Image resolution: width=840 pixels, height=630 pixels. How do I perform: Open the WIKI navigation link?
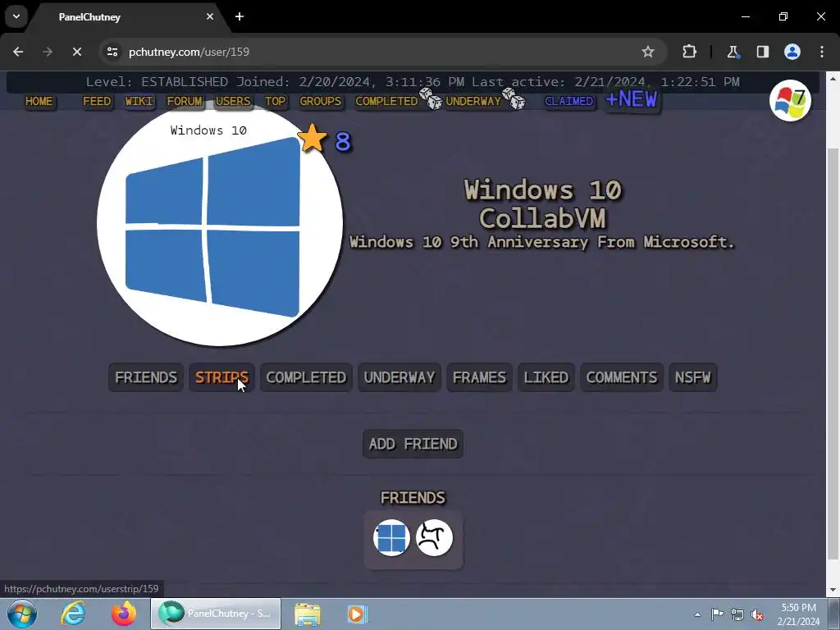click(x=139, y=101)
